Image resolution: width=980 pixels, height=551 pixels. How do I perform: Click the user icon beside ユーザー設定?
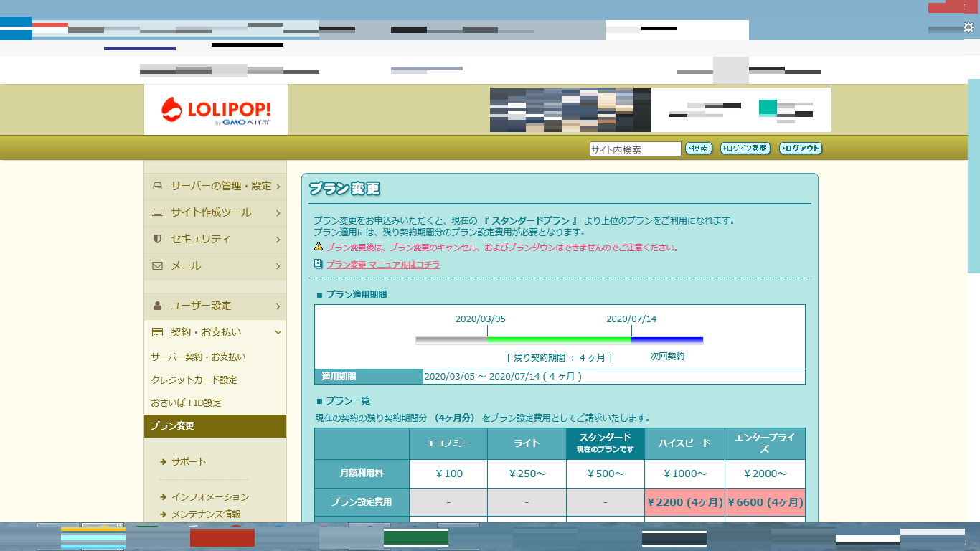click(157, 306)
